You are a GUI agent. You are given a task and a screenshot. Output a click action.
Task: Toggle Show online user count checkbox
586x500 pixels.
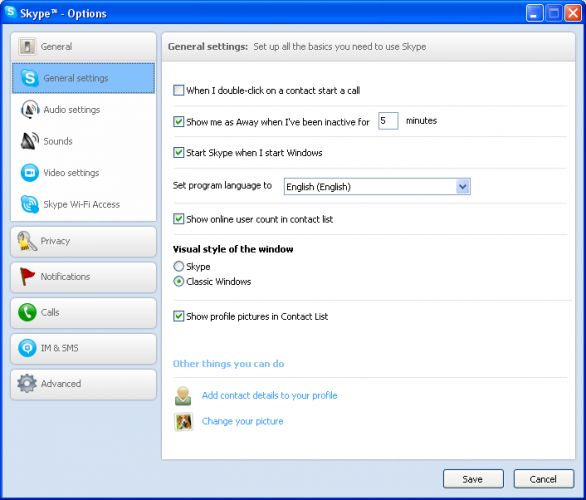pos(179,219)
